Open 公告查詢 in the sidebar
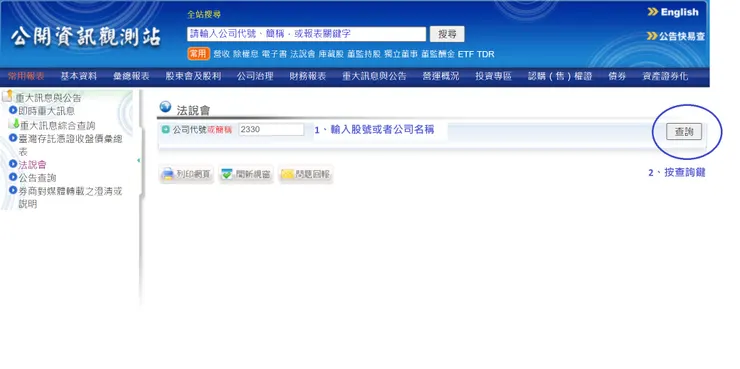The height and width of the screenshot is (369, 740). [37, 178]
